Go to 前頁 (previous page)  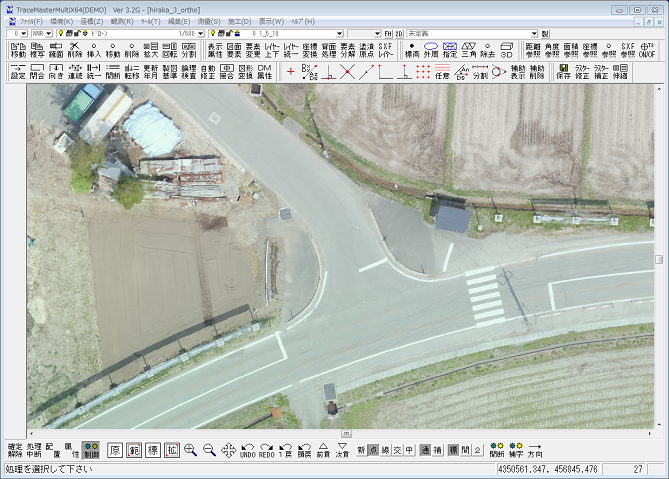click(323, 450)
